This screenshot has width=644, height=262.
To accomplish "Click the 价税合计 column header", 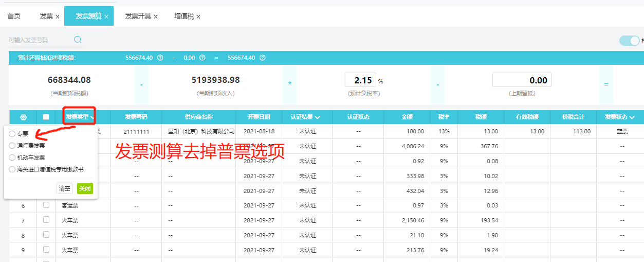I will pyautogui.click(x=574, y=117).
